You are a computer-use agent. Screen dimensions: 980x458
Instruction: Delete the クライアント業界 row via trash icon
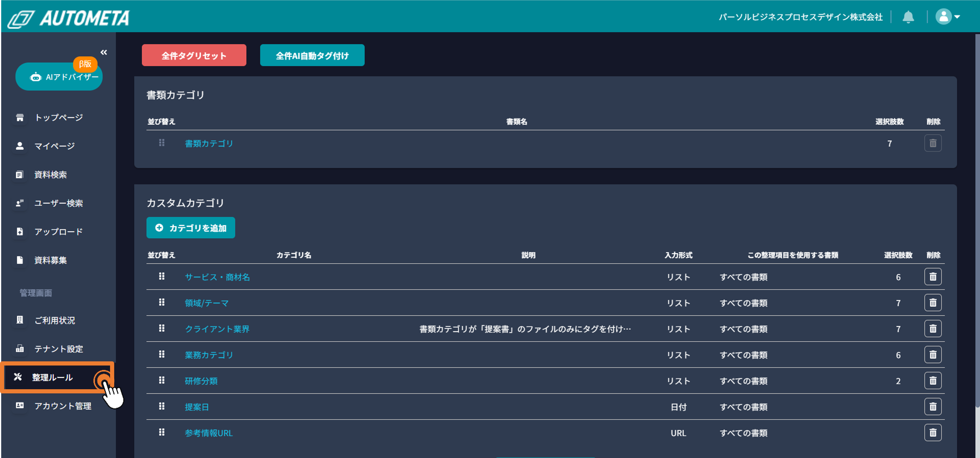pos(933,329)
